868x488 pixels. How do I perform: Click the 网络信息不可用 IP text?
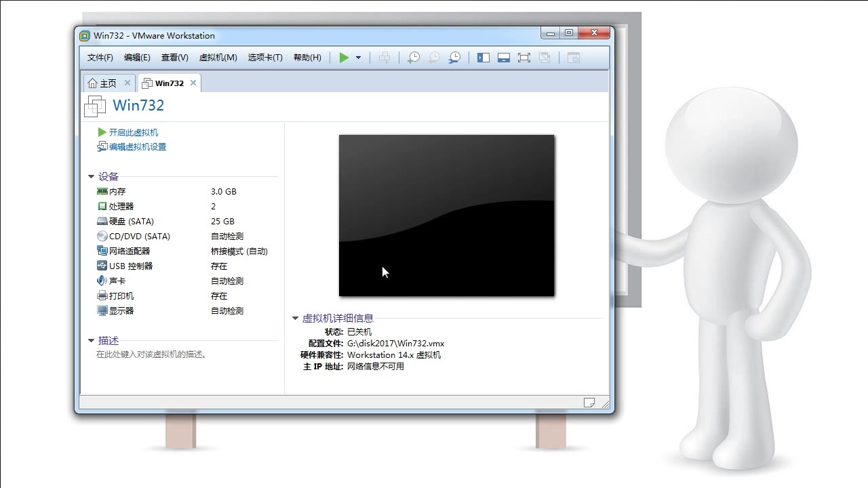coord(376,367)
